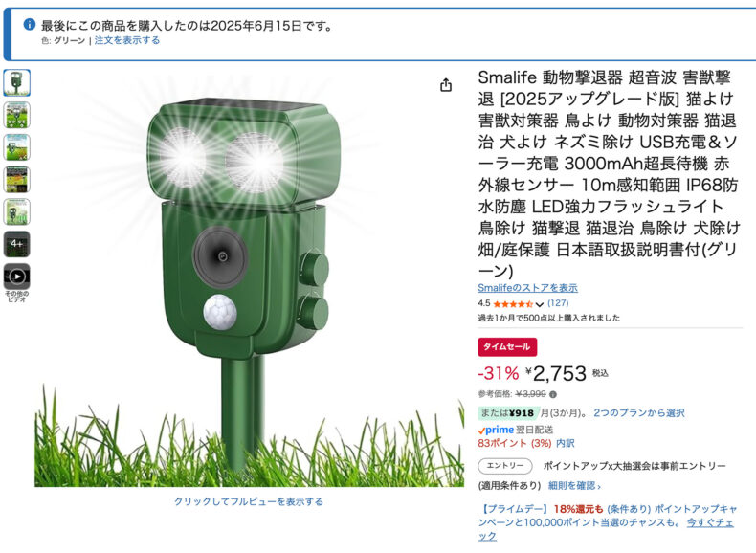Click the blue info icon in purchase notice
756x553 pixels.
tap(30, 24)
